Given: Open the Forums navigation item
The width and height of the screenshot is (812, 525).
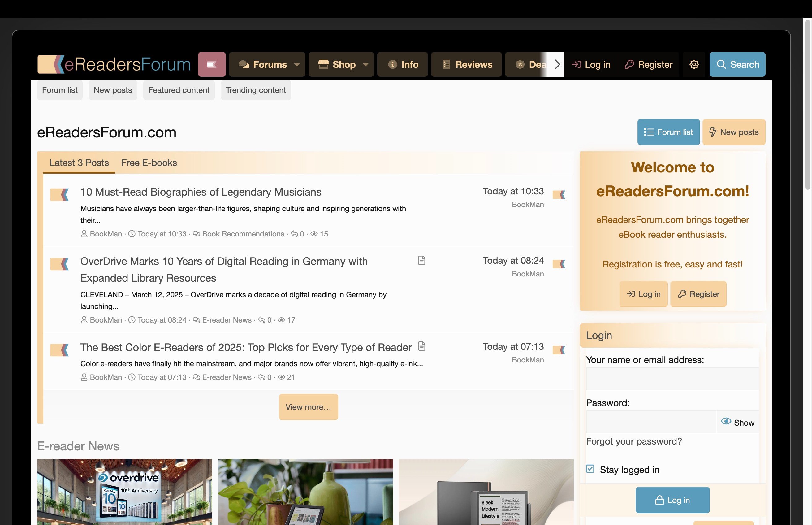Looking at the screenshot, I should (x=263, y=64).
